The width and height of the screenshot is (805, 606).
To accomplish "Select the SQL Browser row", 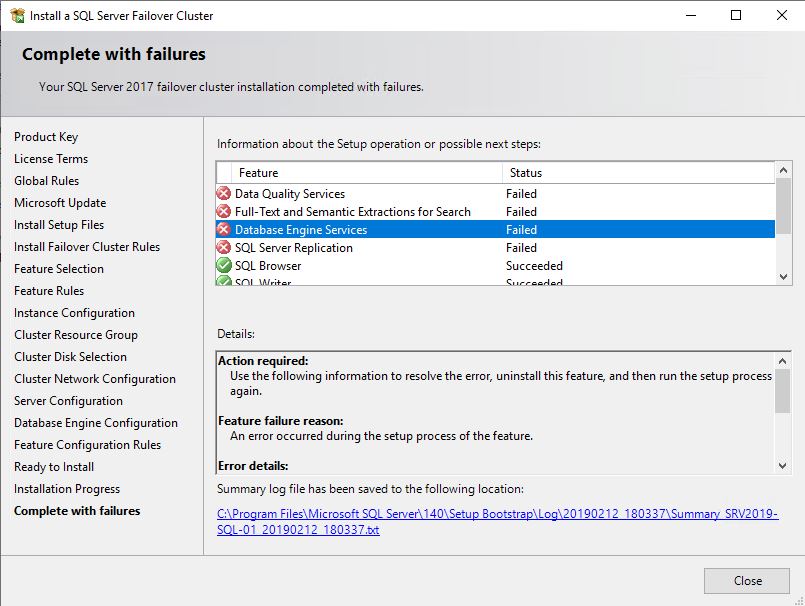I will click(495, 266).
